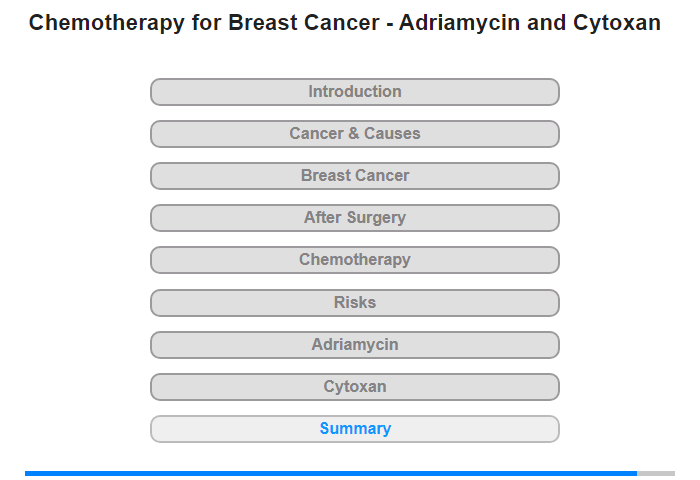The width and height of the screenshot is (700, 480).
Task: Click the page title heading
Action: (x=345, y=23)
